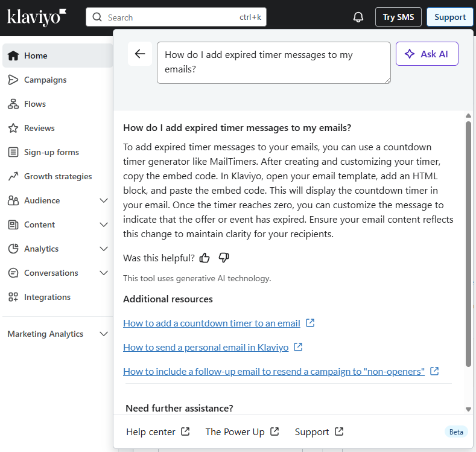Click the Ask AI sparkle icon
The image size is (476, 452).
(x=410, y=54)
